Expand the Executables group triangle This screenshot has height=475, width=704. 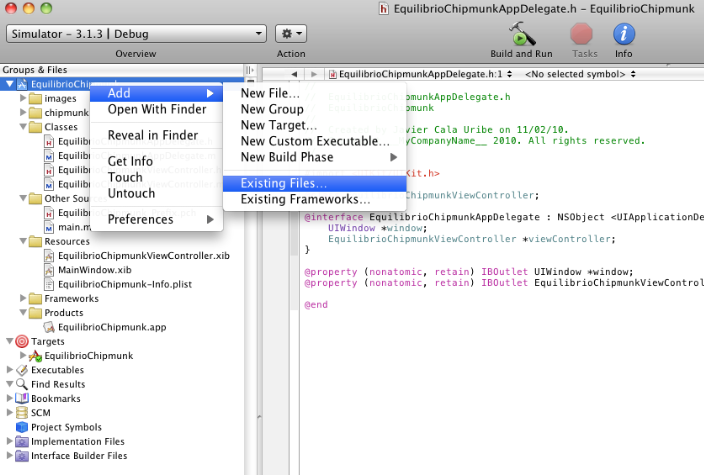point(9,370)
